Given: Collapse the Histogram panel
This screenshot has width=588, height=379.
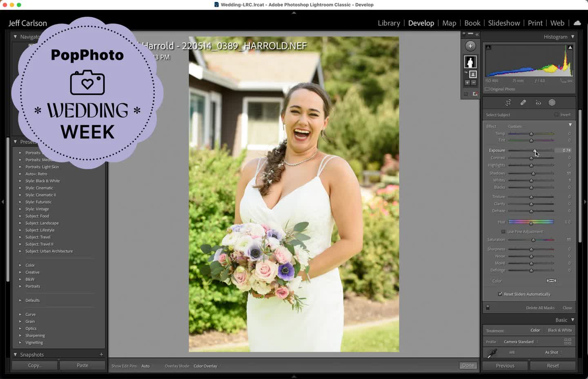Looking at the screenshot, I should [572, 37].
